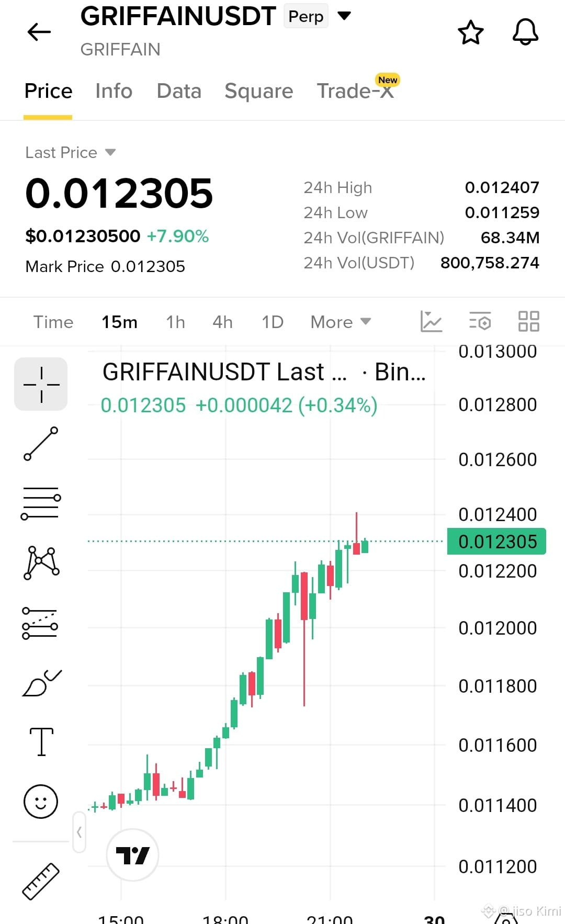Switch to the Info tab
The height and width of the screenshot is (924, 565).
[x=114, y=91]
